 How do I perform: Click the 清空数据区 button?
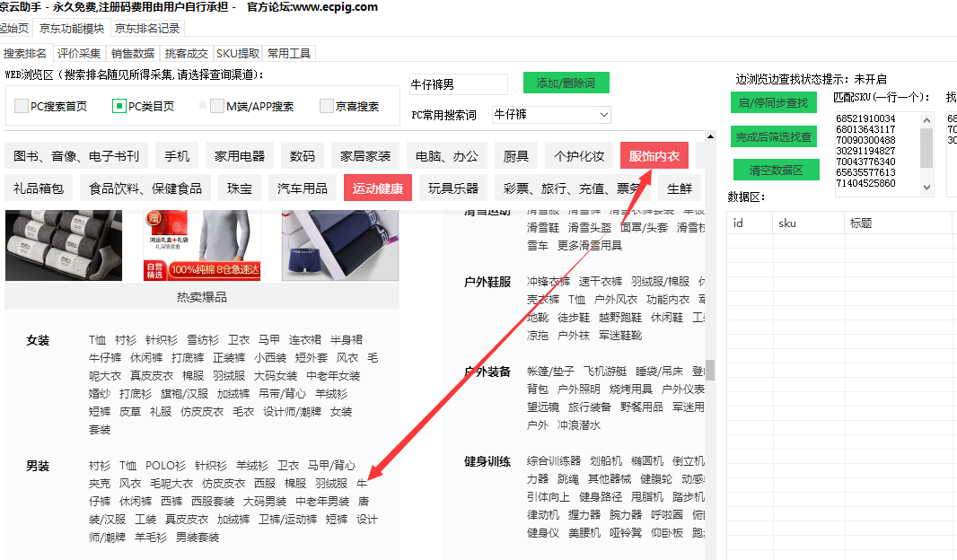776,171
